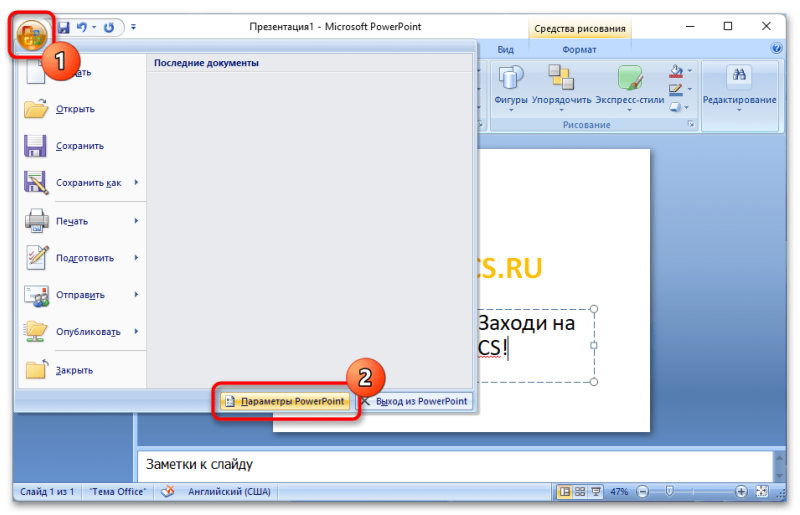Open the Упорядочить arrange menu

click(561, 87)
